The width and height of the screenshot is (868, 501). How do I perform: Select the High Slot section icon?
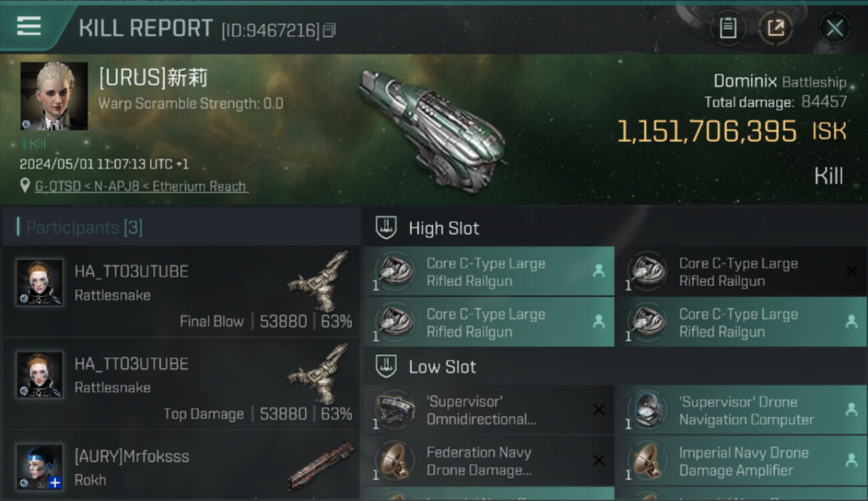[386, 228]
